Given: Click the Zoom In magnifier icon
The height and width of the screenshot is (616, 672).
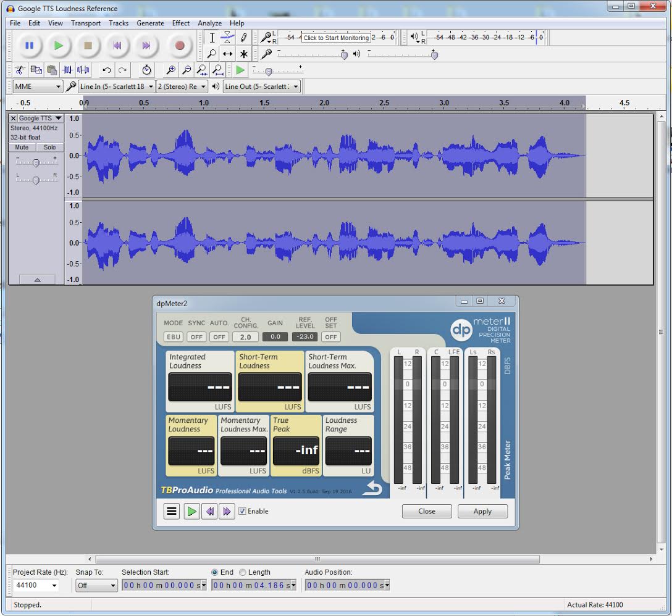Looking at the screenshot, I should pos(171,70).
